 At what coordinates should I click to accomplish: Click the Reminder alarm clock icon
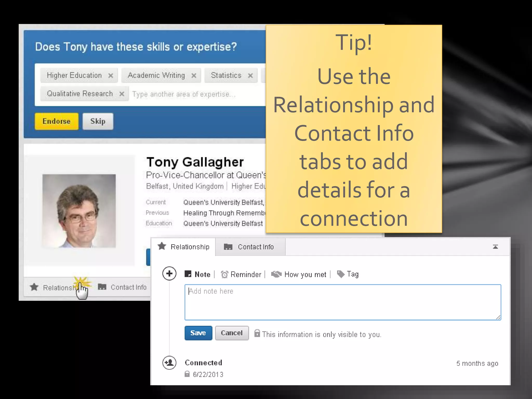224,274
